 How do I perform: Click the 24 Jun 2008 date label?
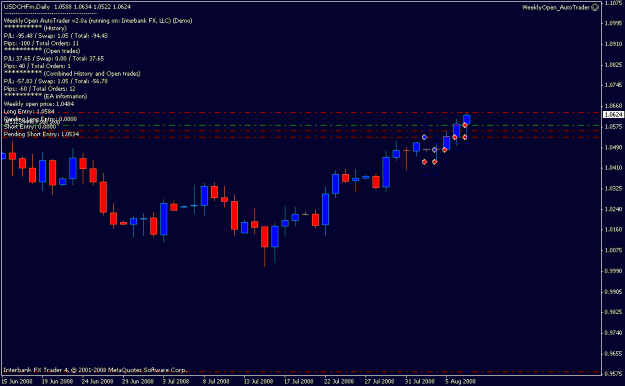[x=97, y=382]
